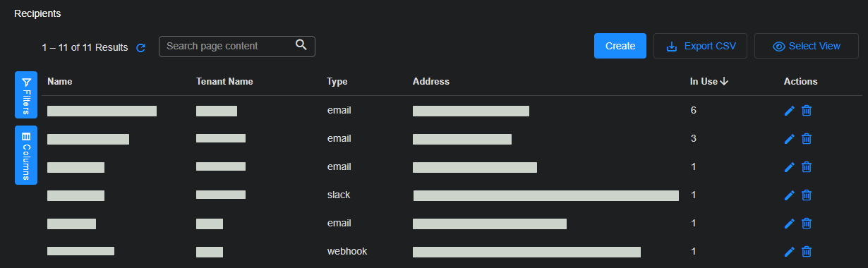Sort by In Use column arrow
Screen dimensions: 868x268
[x=724, y=82]
